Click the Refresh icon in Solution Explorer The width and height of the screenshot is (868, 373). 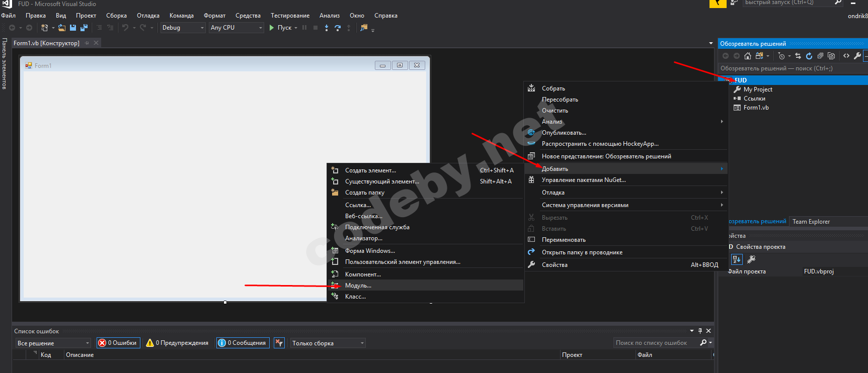click(809, 56)
